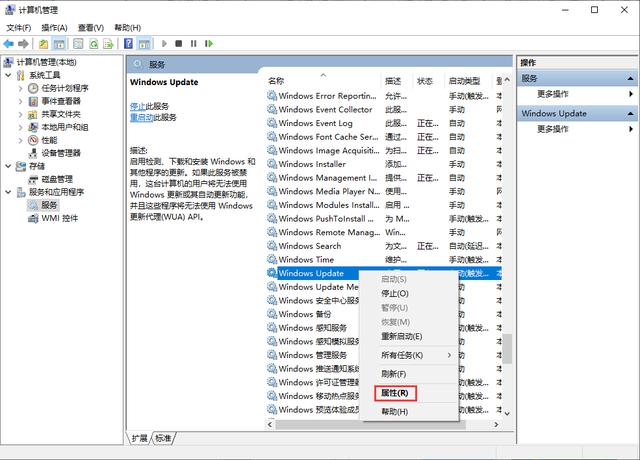Click the Stop service square icon

(178, 43)
